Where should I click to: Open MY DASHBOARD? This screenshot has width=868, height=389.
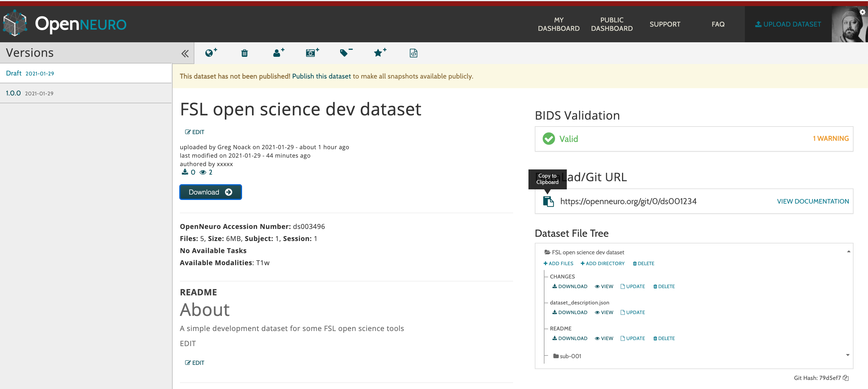(x=558, y=24)
